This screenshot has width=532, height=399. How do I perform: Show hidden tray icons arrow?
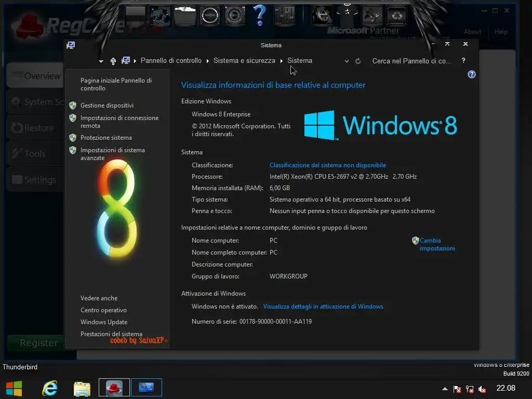445,389
